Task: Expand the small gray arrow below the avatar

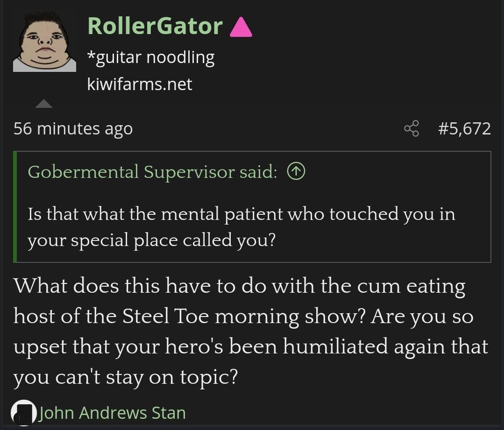Action: (x=44, y=104)
